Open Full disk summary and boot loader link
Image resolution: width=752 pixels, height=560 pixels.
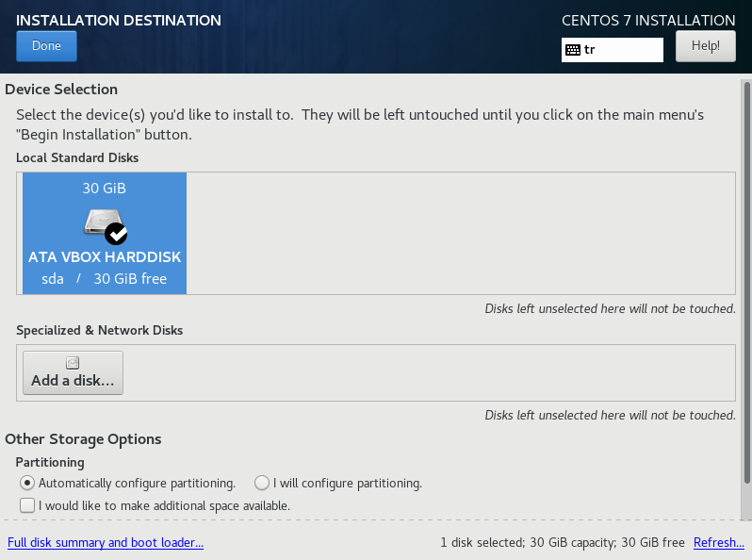pyautogui.click(x=106, y=543)
